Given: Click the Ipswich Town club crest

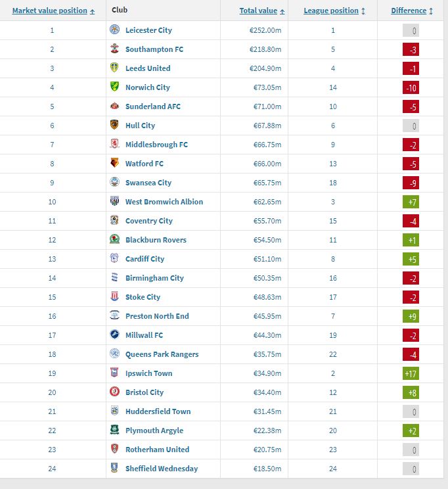Looking at the screenshot, I should click(x=114, y=373).
